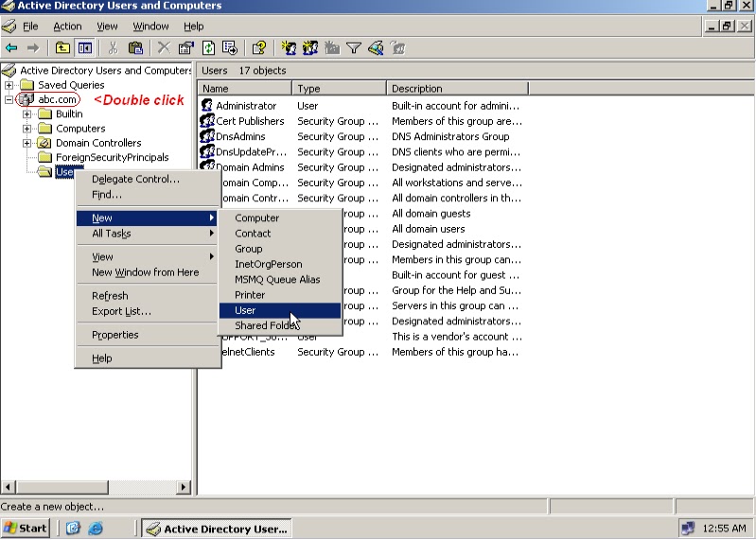Image resolution: width=756 pixels, height=540 pixels.
Task: Click the Help question mark toolbar icon
Action: [x=259, y=47]
